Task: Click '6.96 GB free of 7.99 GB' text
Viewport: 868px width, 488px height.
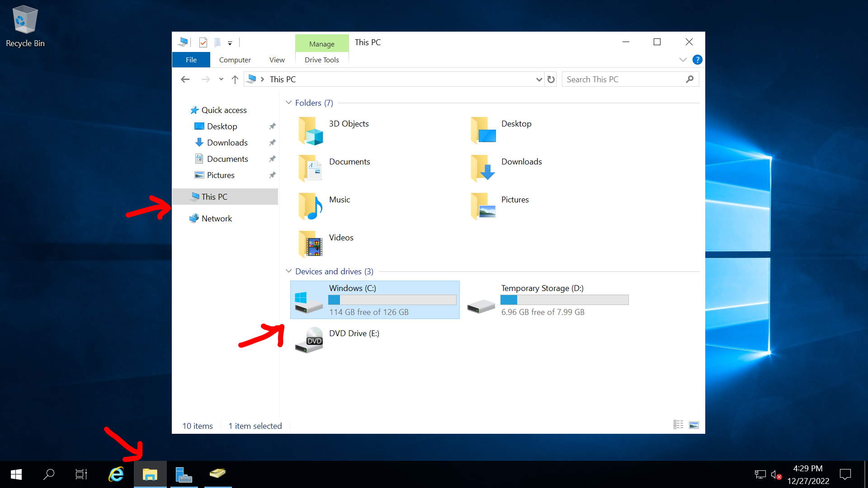Action: (x=542, y=312)
